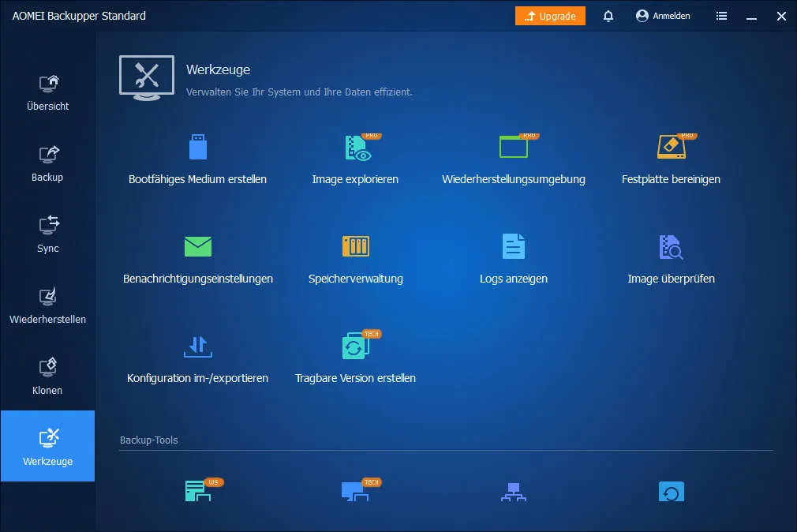Click the orange Upgrade button

coord(550,16)
